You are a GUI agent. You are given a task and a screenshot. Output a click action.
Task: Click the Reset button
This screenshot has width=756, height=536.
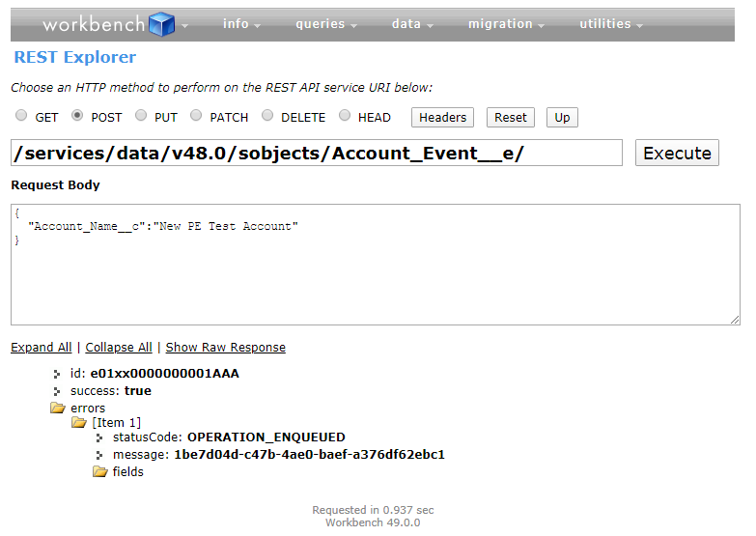click(x=511, y=117)
